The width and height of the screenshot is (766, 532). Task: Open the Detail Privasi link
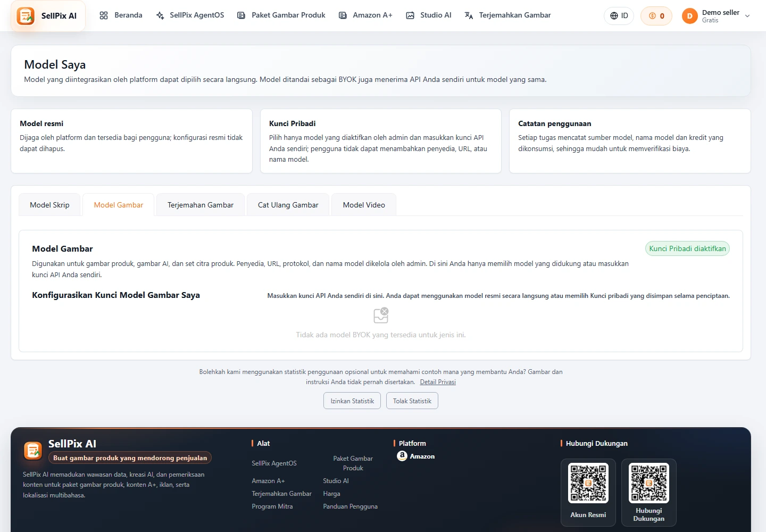(x=438, y=382)
